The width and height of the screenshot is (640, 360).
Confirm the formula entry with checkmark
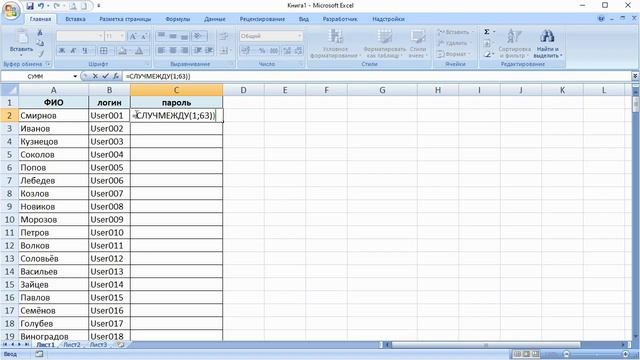tap(105, 76)
